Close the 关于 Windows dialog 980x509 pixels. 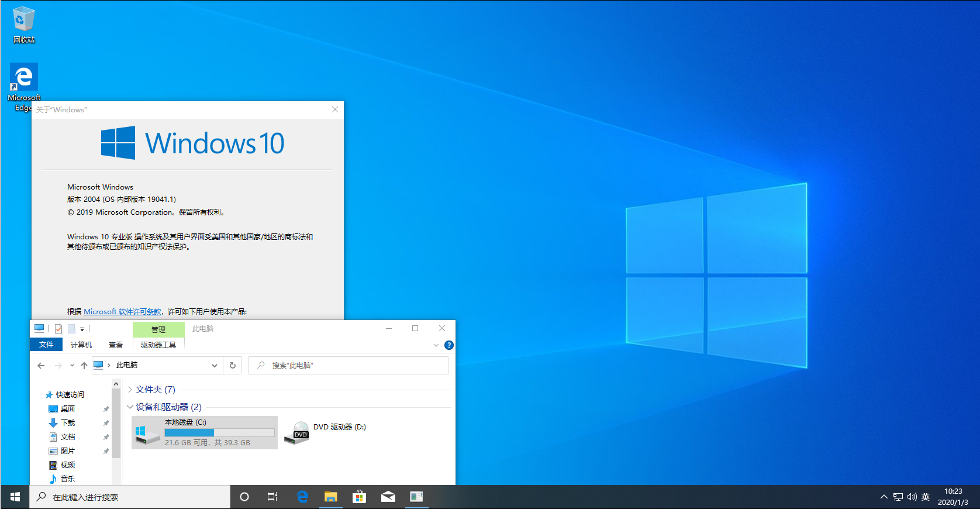click(x=335, y=109)
